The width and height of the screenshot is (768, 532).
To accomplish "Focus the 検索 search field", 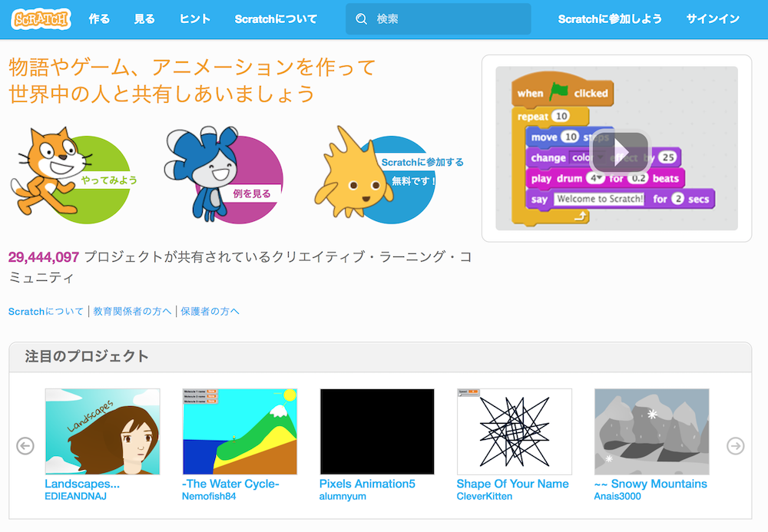I will pos(439,19).
